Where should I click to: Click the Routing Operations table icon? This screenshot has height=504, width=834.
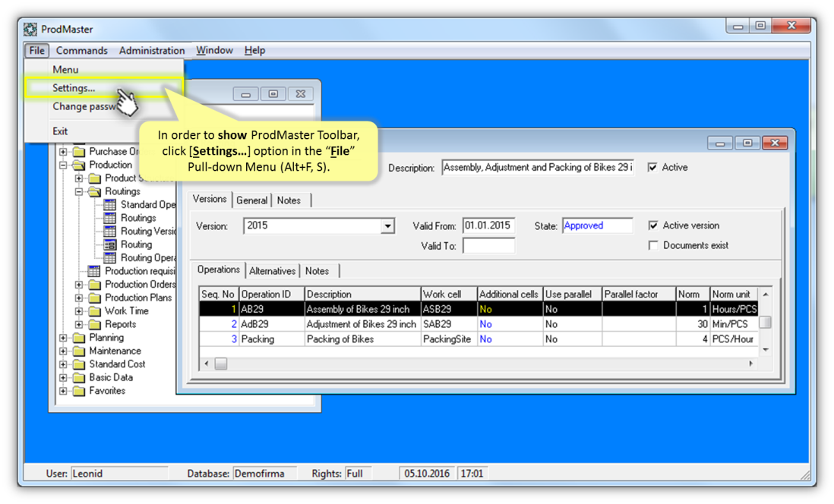110,258
